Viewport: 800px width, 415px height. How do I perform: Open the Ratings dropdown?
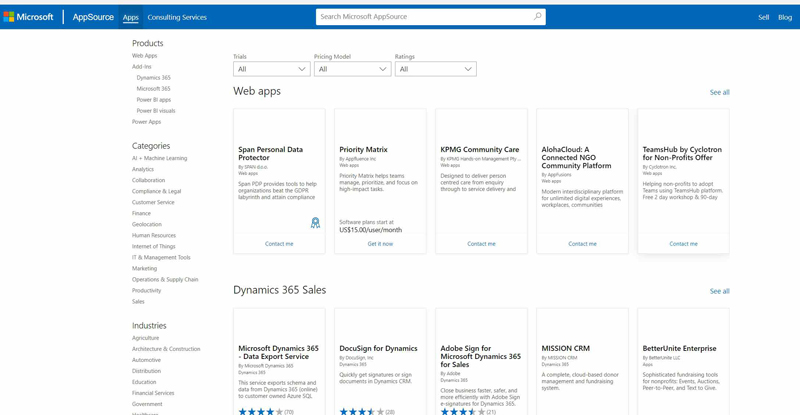[x=436, y=69]
